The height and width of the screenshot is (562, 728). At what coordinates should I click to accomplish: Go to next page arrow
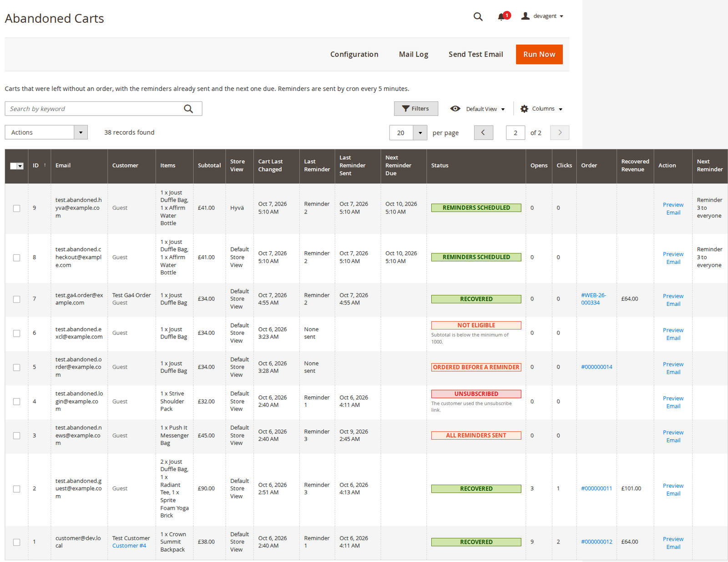point(560,132)
